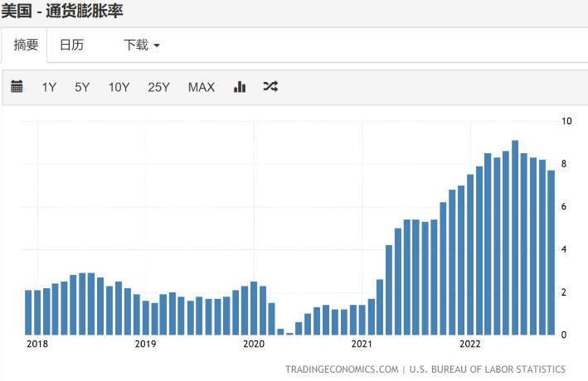Switch to the 日历 tab
Image resolution: width=588 pixels, height=381 pixels.
(x=71, y=45)
